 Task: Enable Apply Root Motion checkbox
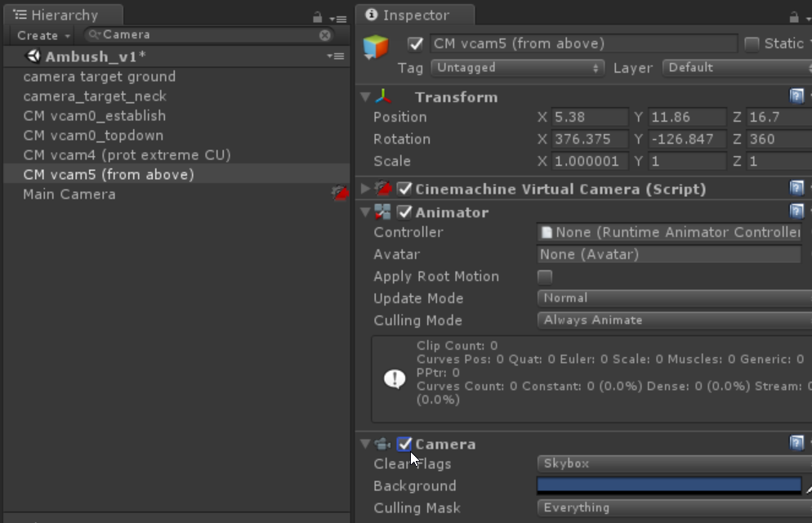coord(545,276)
